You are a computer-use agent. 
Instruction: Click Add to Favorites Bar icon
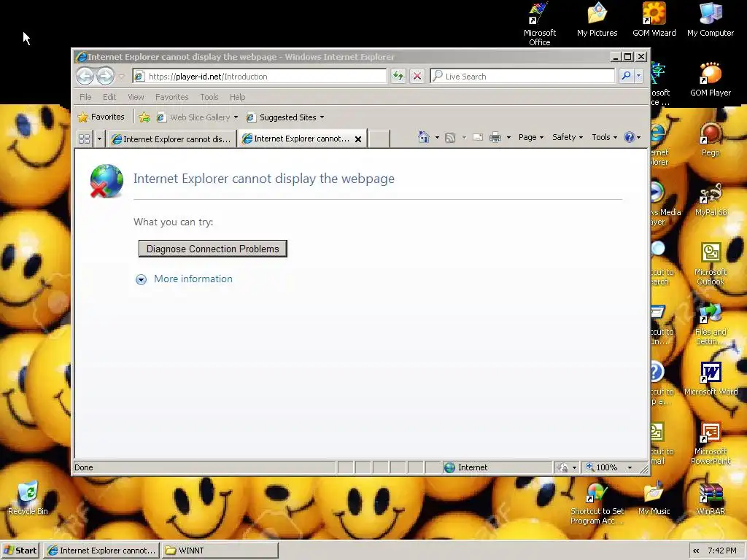pos(144,117)
